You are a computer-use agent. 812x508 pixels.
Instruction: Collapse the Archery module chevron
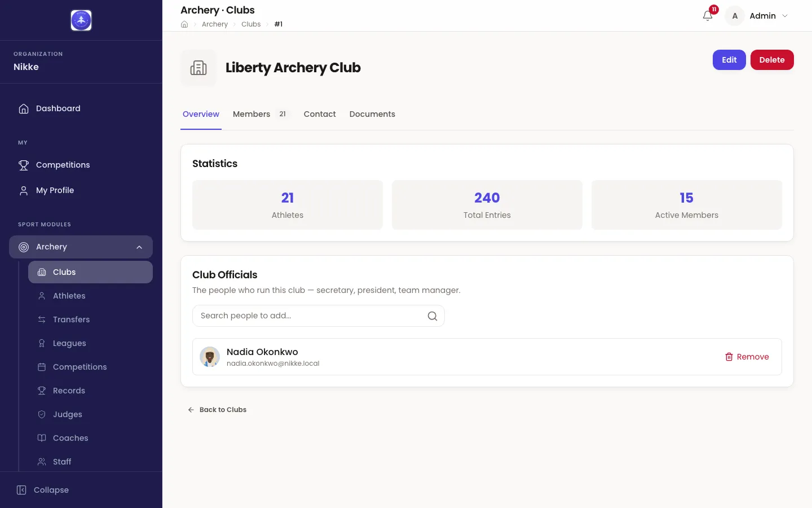pos(139,247)
